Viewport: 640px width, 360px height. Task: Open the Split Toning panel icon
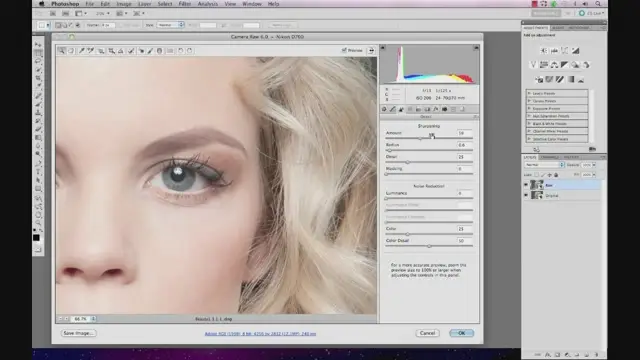point(418,109)
